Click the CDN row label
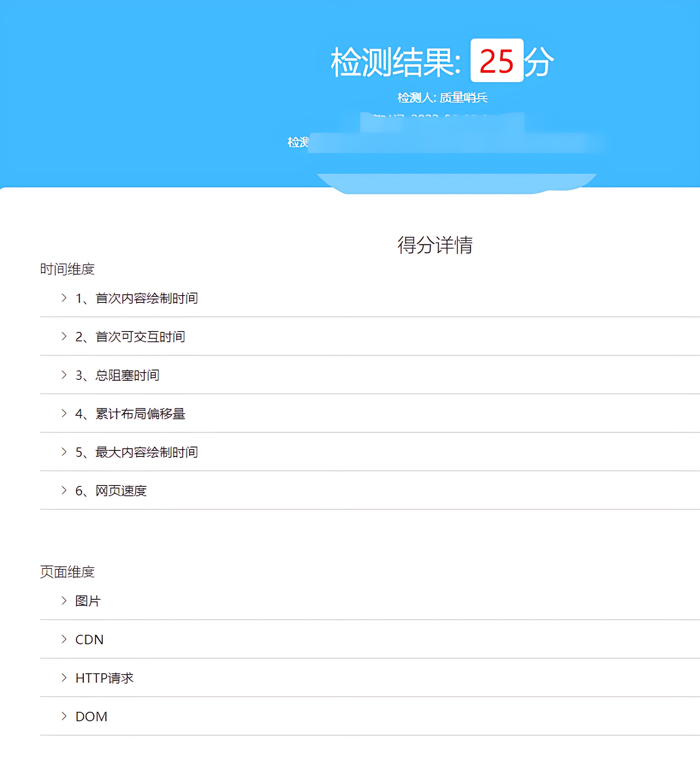The width and height of the screenshot is (700, 758). [89, 640]
